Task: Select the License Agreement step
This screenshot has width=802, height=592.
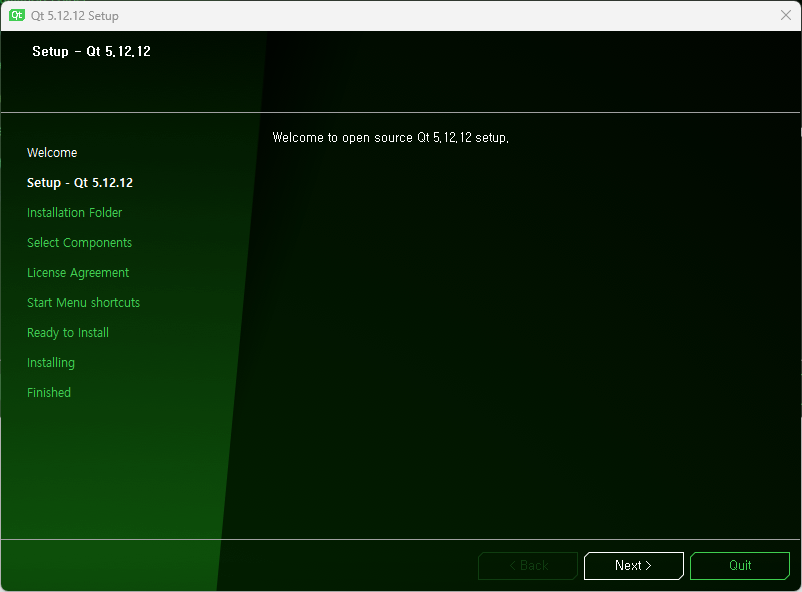Action: tap(78, 273)
